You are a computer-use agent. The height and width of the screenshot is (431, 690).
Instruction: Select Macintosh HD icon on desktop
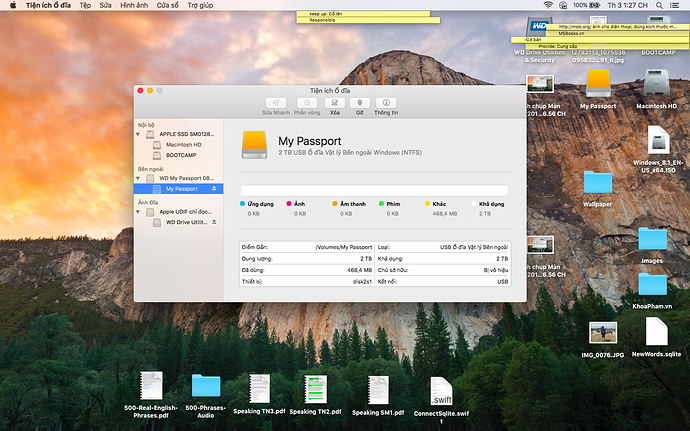tap(657, 84)
